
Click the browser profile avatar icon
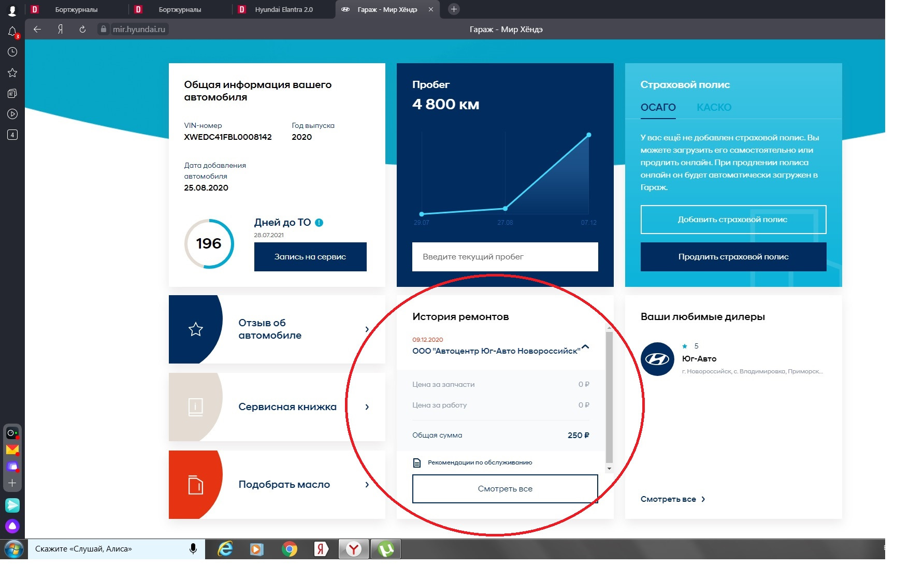12,10
